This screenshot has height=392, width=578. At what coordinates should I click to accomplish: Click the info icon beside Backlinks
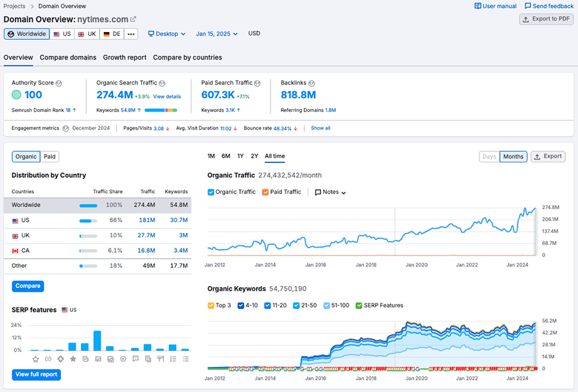[x=311, y=83]
